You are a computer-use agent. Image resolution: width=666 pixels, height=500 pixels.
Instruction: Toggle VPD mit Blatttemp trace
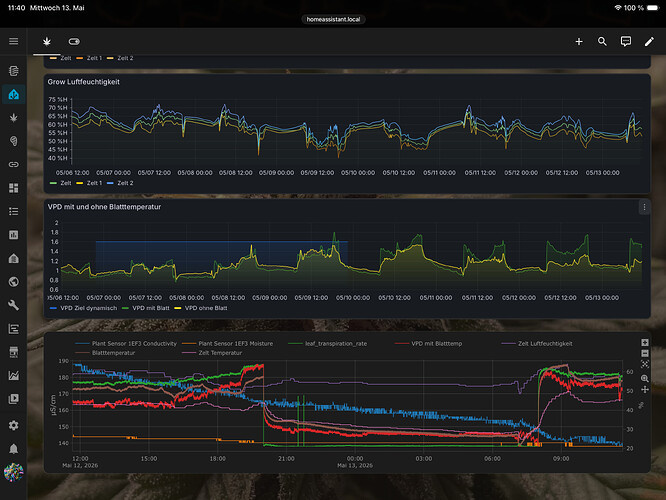tap(428, 344)
